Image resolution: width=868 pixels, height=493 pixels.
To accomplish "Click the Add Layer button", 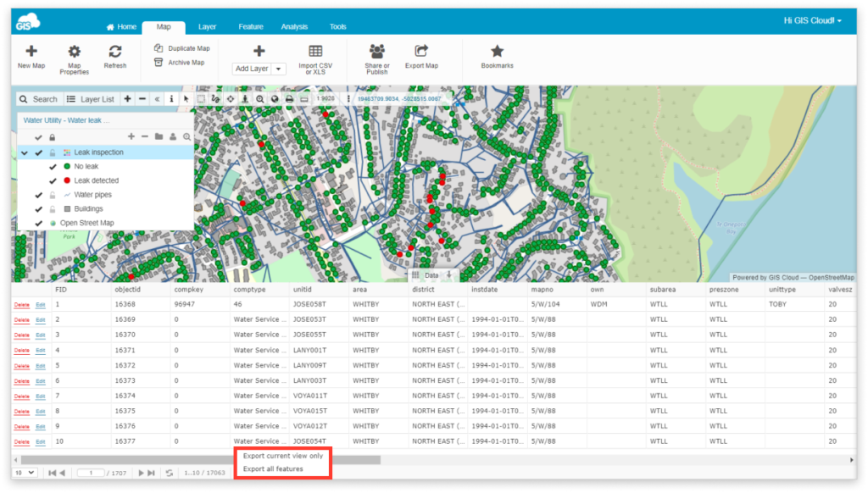I will (252, 69).
